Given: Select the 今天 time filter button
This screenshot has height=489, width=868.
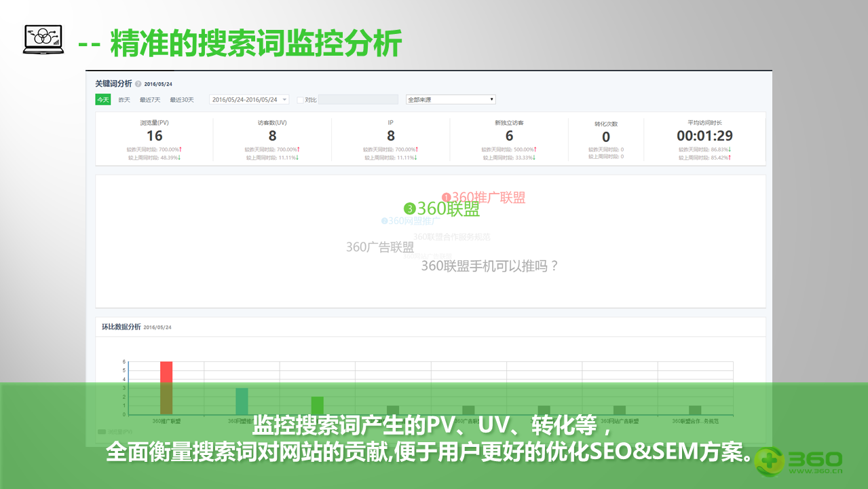Looking at the screenshot, I should pos(103,100).
